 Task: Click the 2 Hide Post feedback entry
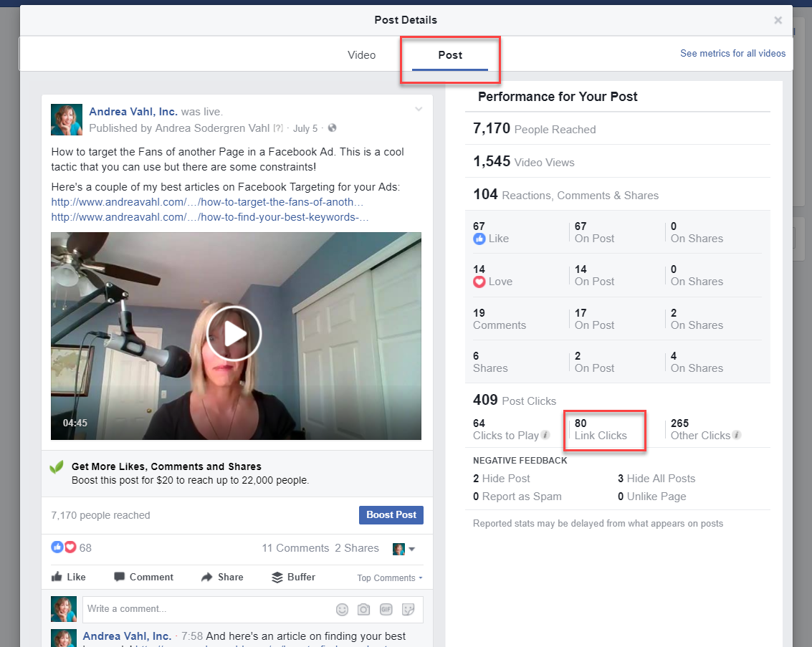pos(501,478)
